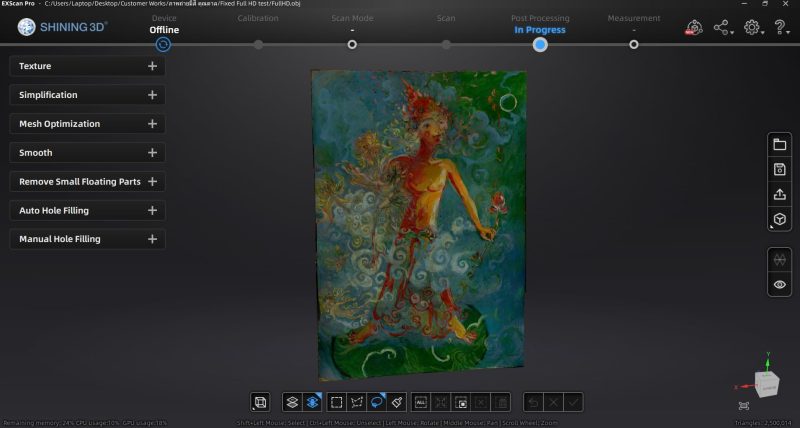
Task: Click the Device refresh node on progress bar
Action: click(x=163, y=44)
